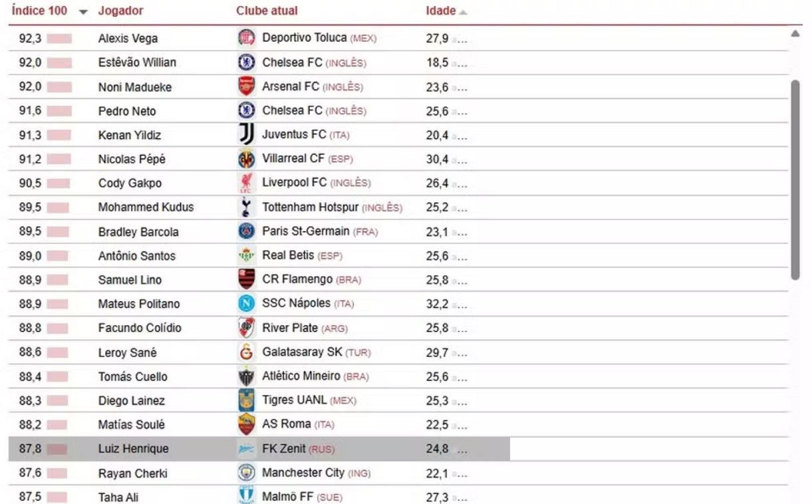
Task: Click the Liverpool FC crest icon
Action: (x=247, y=183)
